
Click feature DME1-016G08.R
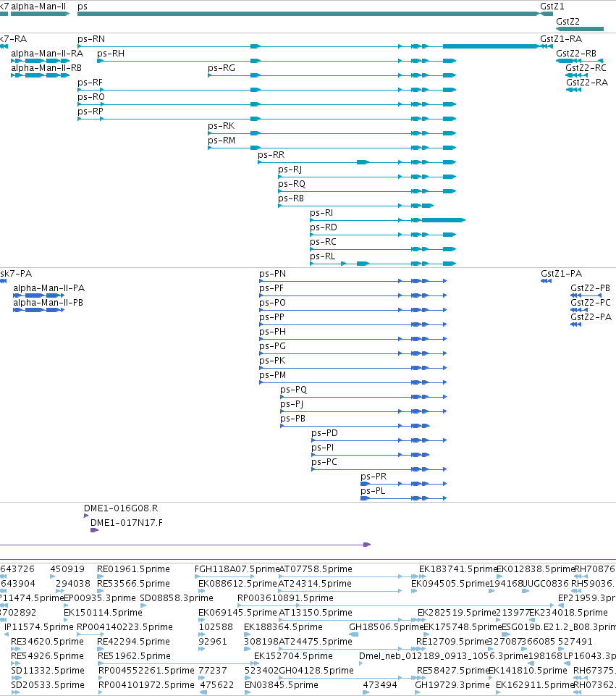pyautogui.click(x=121, y=508)
